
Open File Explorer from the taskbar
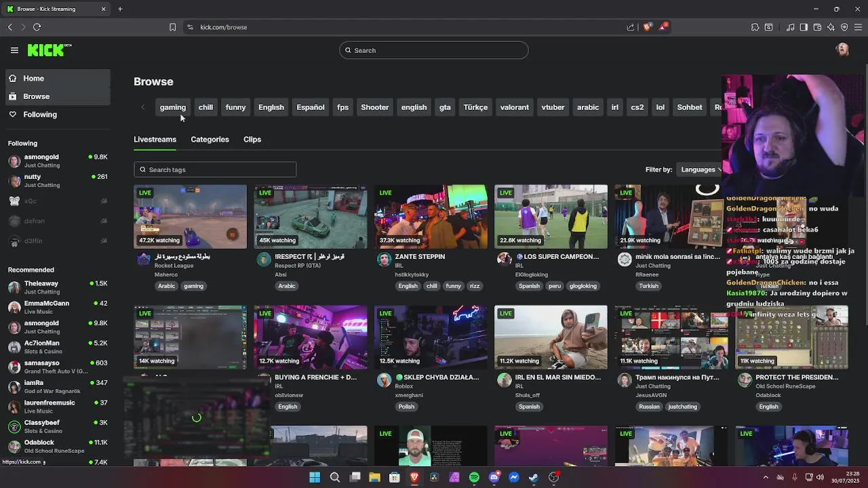click(x=374, y=477)
